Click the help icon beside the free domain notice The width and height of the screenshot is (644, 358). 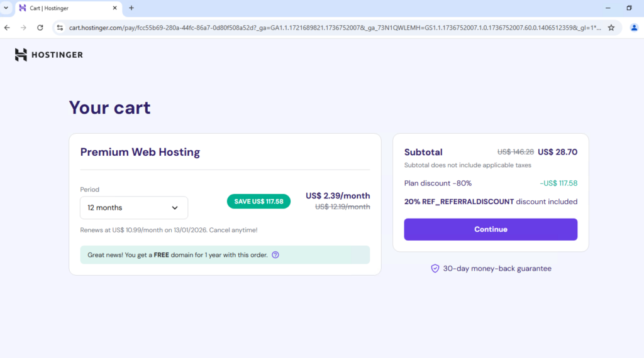tap(275, 255)
